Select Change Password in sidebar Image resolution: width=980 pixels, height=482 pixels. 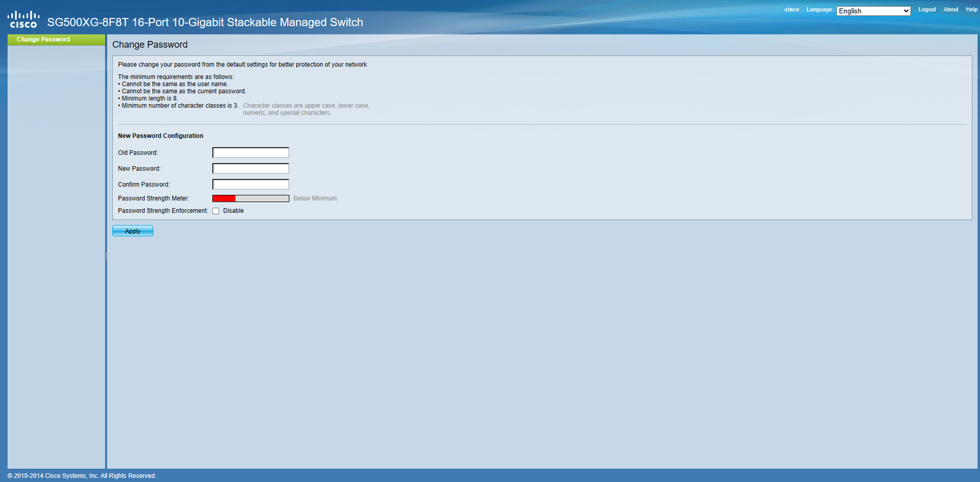pos(56,39)
